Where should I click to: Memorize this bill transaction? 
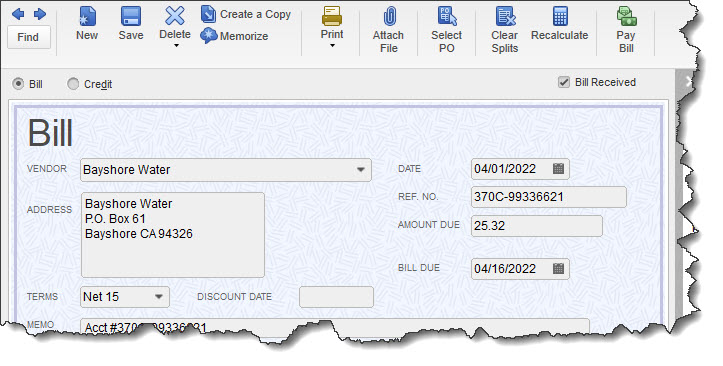point(208,35)
